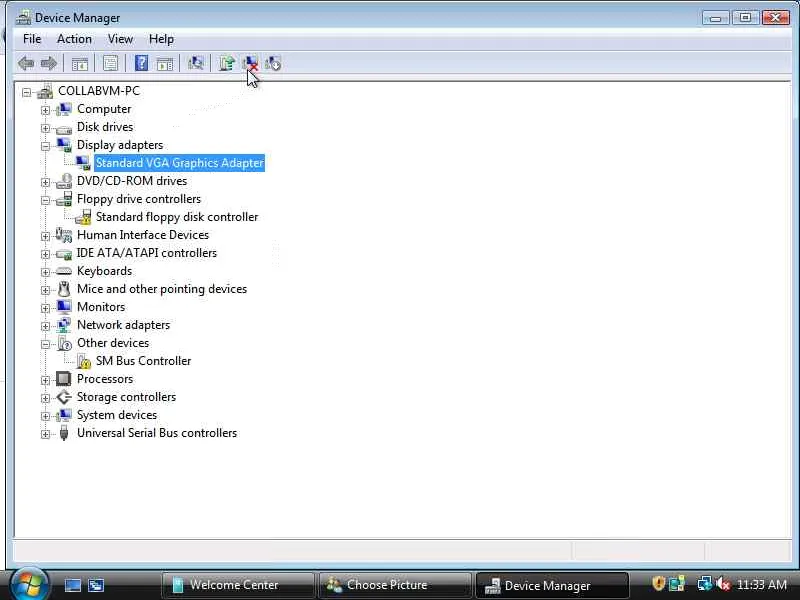
Task: Click the security shield tray icon
Action: pyautogui.click(x=659, y=583)
